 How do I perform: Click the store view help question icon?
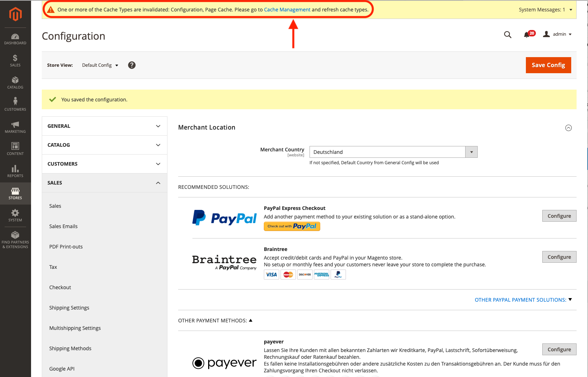(x=132, y=65)
